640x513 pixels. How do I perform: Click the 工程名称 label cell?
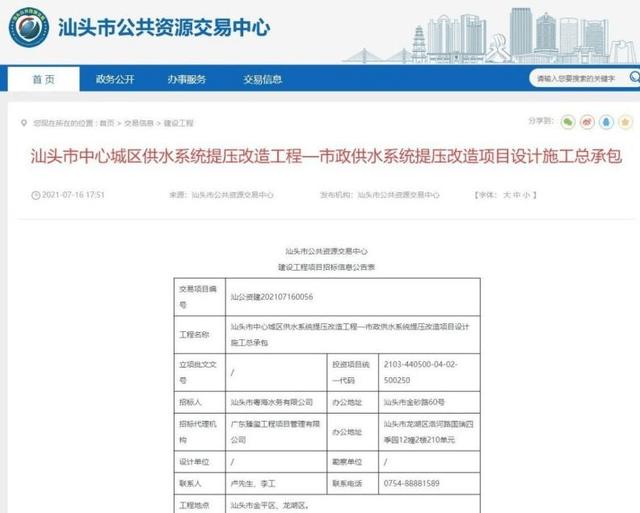pos(200,335)
